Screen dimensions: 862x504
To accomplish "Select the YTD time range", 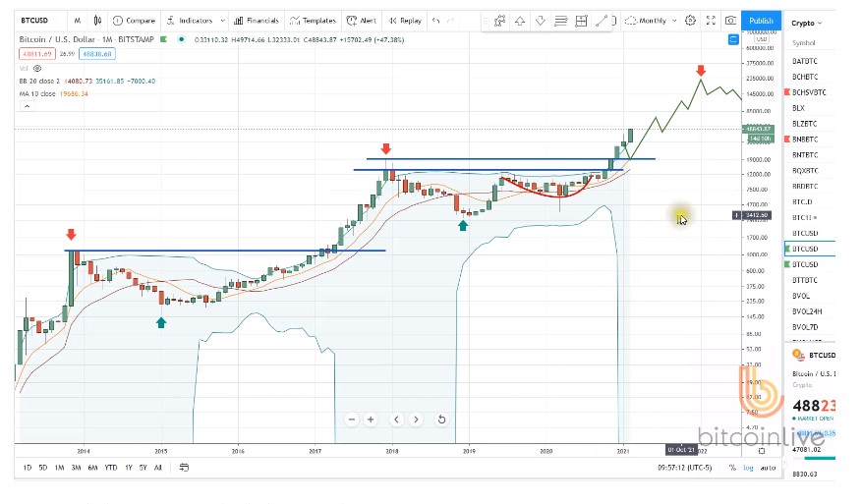I will point(111,468).
